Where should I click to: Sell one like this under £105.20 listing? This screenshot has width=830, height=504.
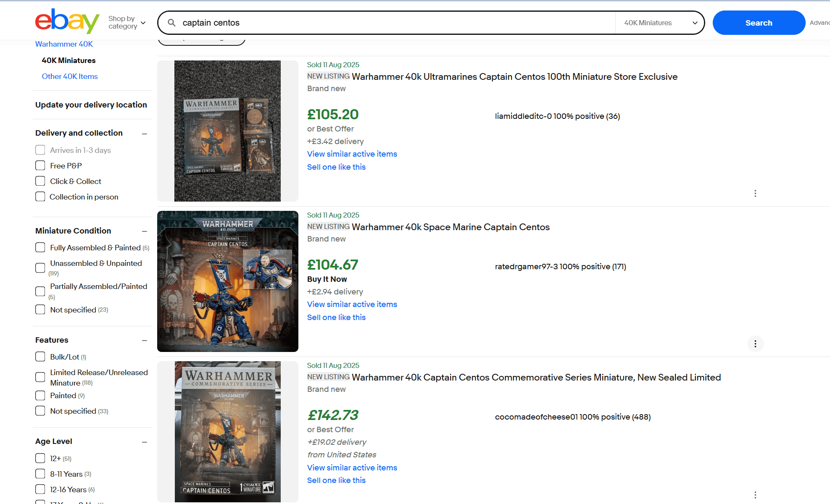tap(336, 167)
